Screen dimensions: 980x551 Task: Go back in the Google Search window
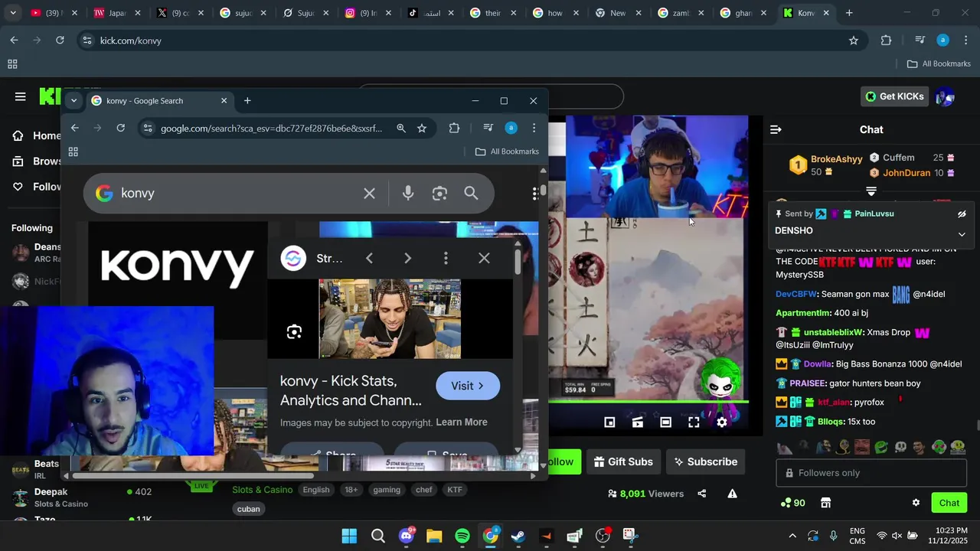[74, 128]
